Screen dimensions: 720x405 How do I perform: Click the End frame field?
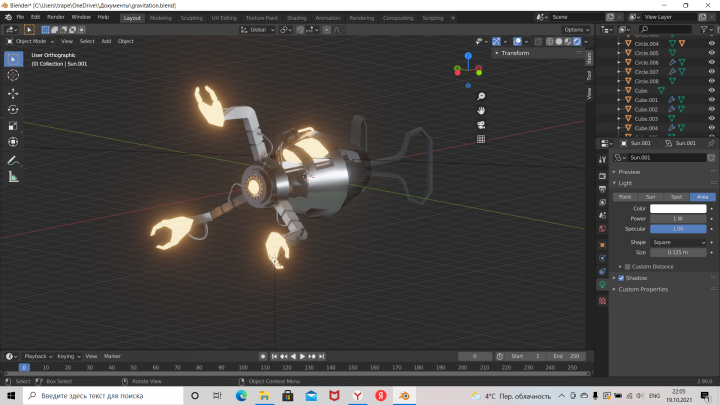click(566, 356)
